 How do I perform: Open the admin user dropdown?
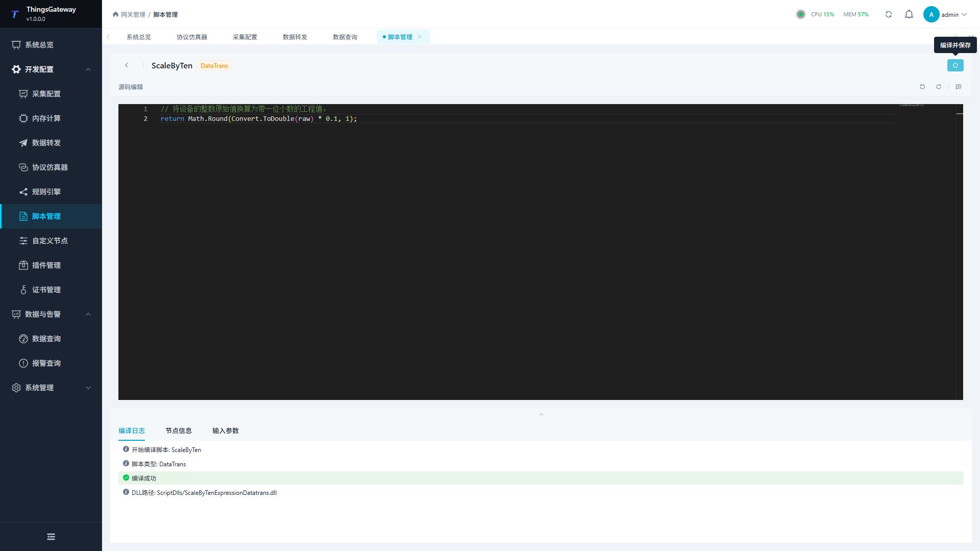(945, 14)
